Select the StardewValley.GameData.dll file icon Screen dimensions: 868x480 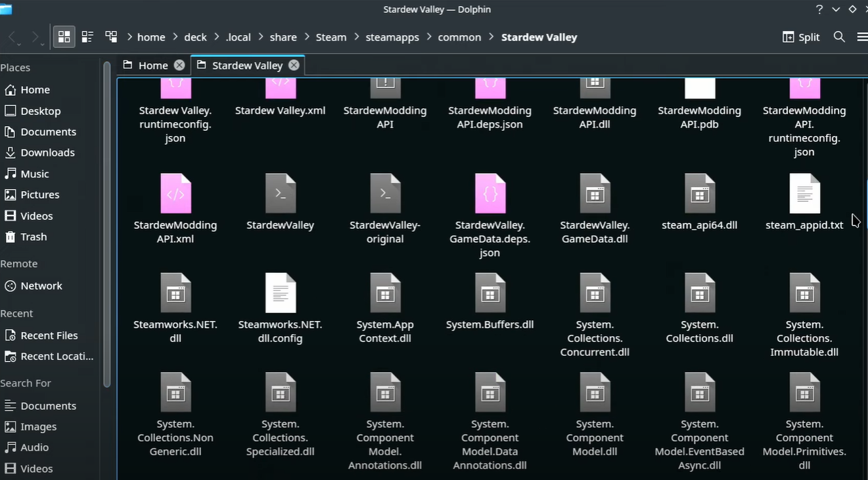[595, 193]
